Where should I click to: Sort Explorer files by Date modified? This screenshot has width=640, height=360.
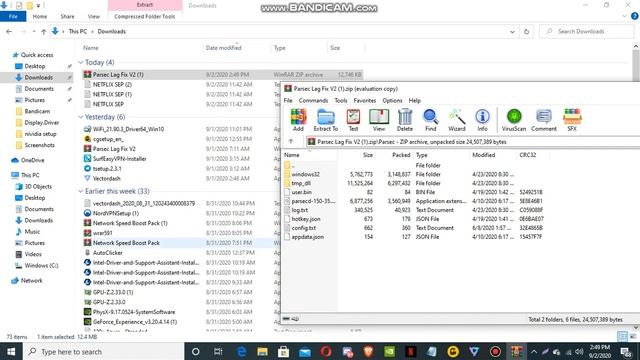224,48
